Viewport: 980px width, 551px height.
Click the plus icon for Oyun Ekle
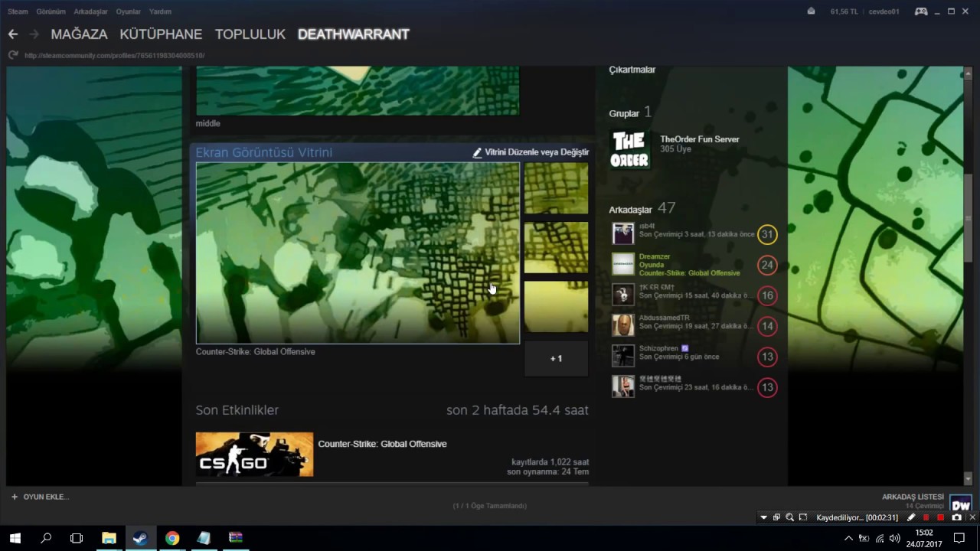click(x=15, y=497)
